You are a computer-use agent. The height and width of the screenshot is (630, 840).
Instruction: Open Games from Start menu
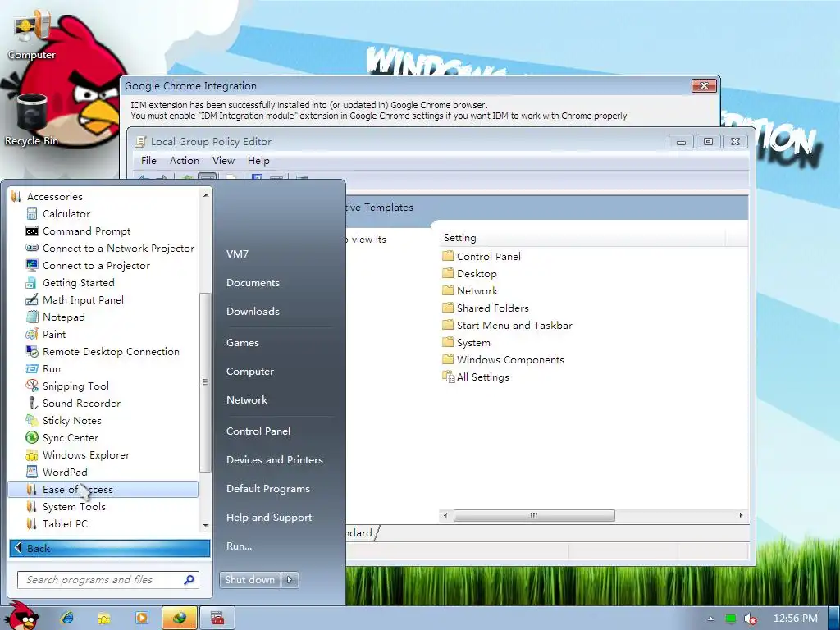(243, 342)
